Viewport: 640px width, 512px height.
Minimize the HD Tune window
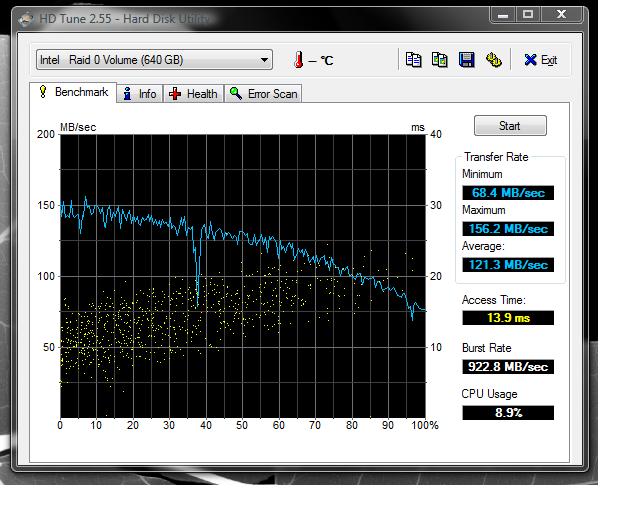[503, 15]
